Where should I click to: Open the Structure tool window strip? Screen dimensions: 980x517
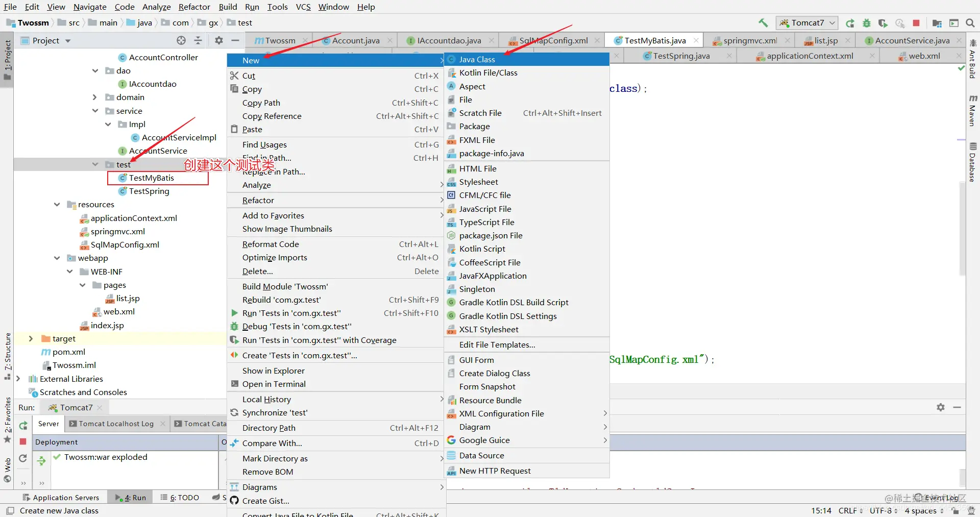pos(7,356)
